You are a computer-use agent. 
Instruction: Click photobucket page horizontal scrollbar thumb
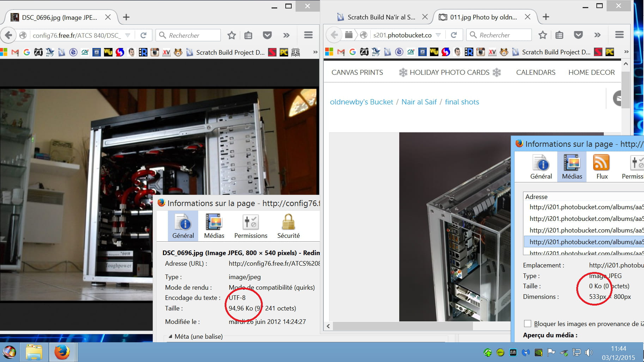click(403, 326)
